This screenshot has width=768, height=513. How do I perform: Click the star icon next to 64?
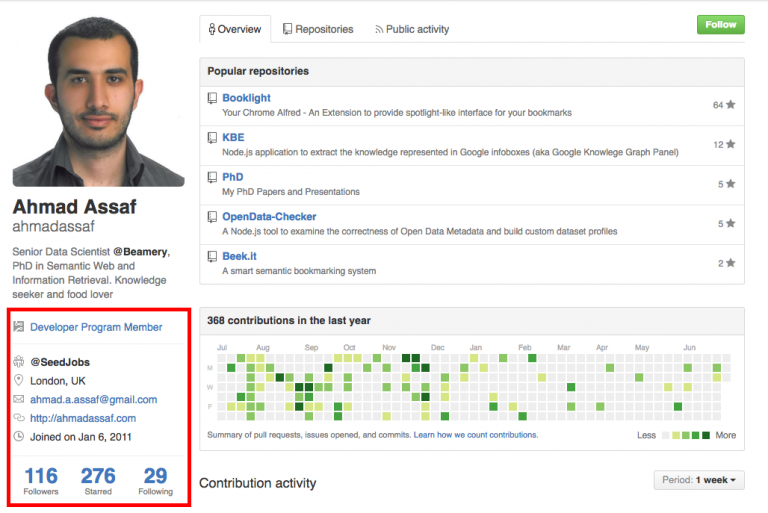[x=730, y=104]
